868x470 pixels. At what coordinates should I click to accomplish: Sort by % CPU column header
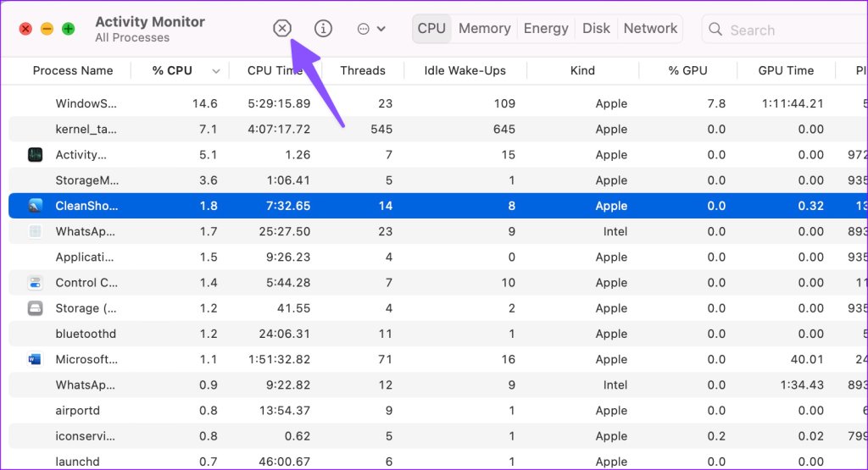pyautogui.click(x=172, y=71)
